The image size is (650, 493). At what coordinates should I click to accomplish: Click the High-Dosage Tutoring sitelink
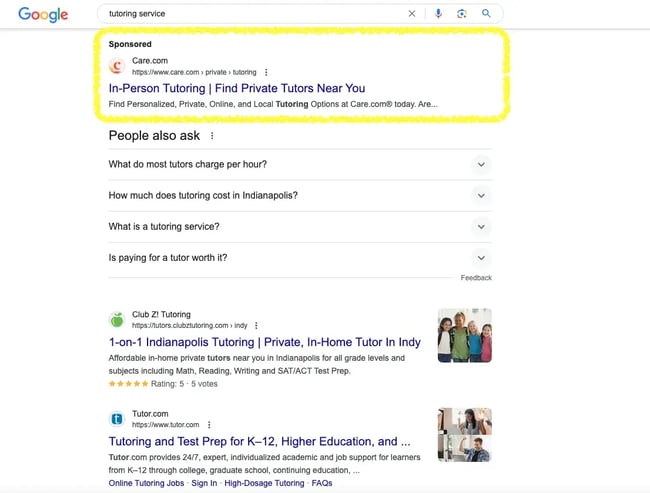pos(264,483)
